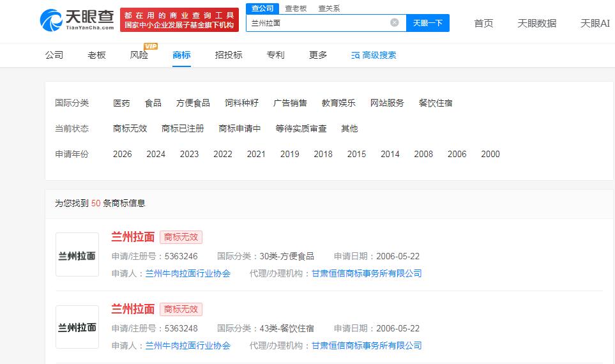Filter international class by 广告销售
The width and height of the screenshot is (615, 364).
(x=290, y=103)
